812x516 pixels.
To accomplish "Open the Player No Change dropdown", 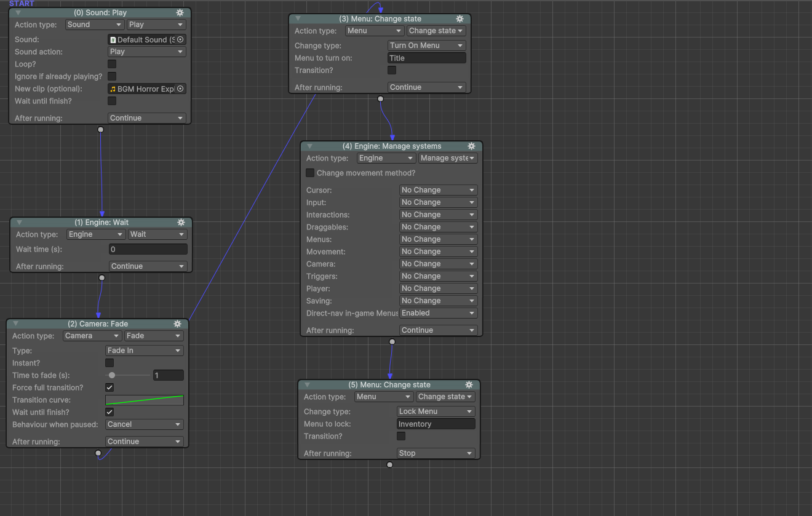I will pos(438,288).
